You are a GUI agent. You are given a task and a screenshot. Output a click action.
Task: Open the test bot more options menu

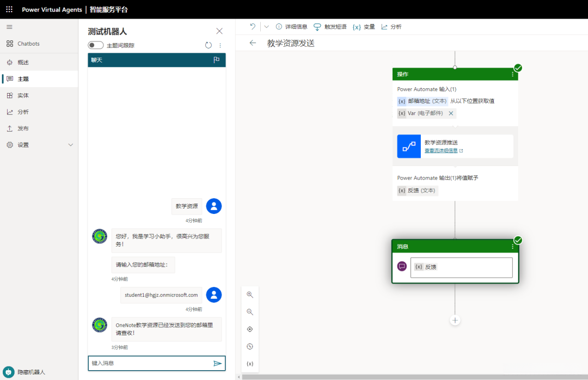[220, 45]
